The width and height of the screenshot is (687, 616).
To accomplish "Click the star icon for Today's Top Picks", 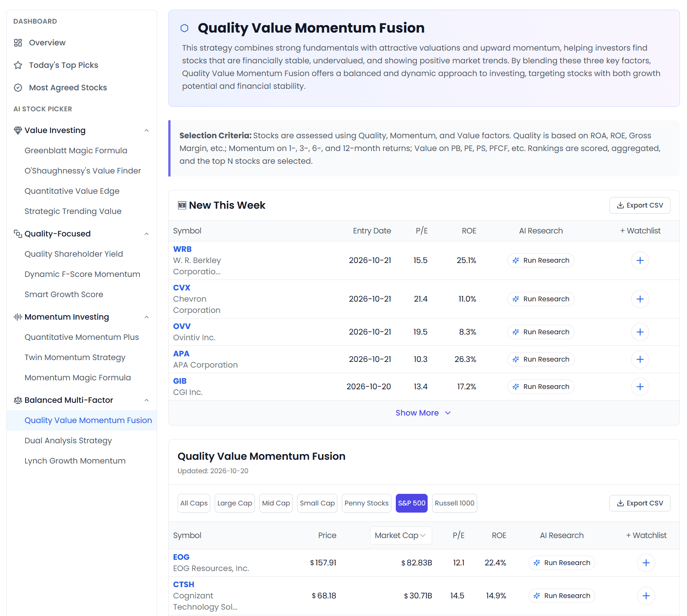I will pyautogui.click(x=18, y=65).
